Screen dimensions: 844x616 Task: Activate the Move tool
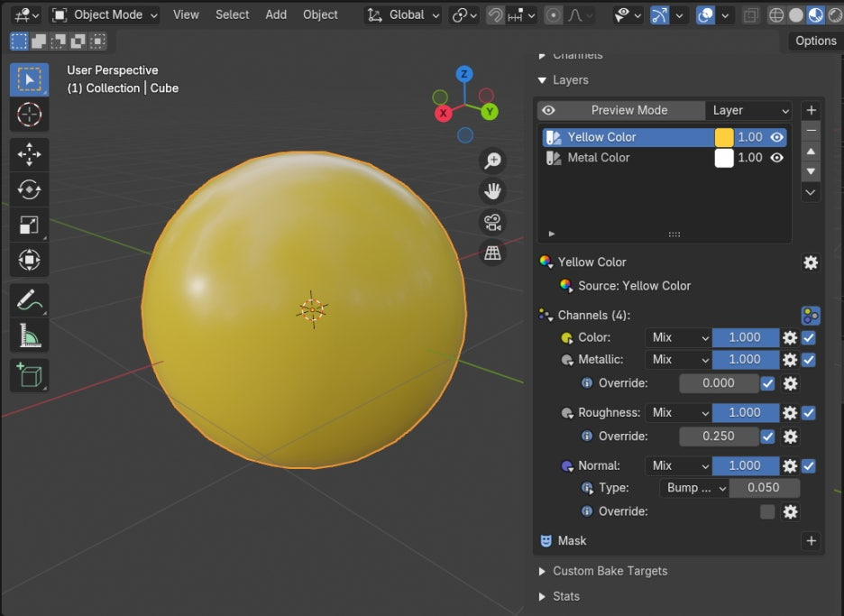[29, 154]
